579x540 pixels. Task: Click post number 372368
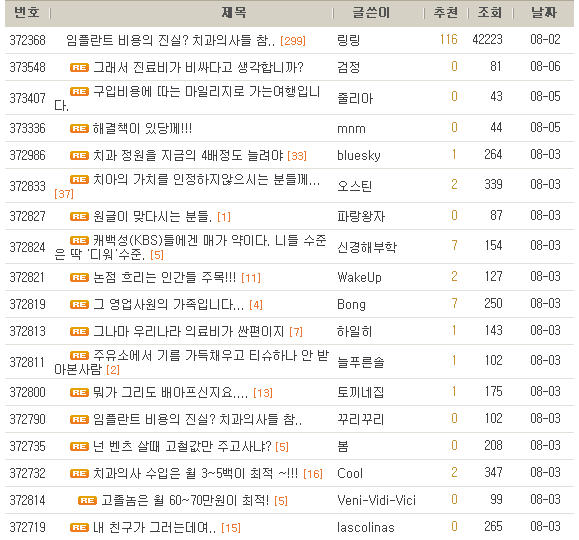click(x=27, y=40)
